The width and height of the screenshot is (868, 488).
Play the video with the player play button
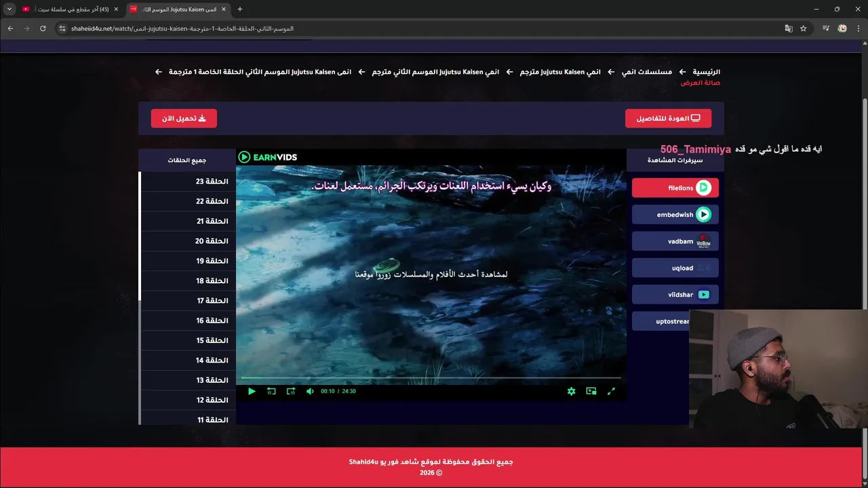(x=252, y=391)
